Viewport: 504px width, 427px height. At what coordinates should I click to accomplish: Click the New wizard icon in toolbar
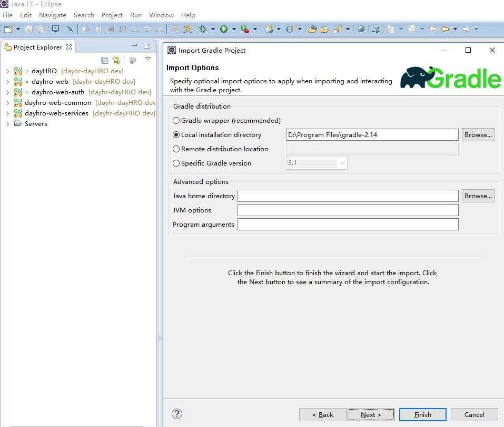pos(8,30)
